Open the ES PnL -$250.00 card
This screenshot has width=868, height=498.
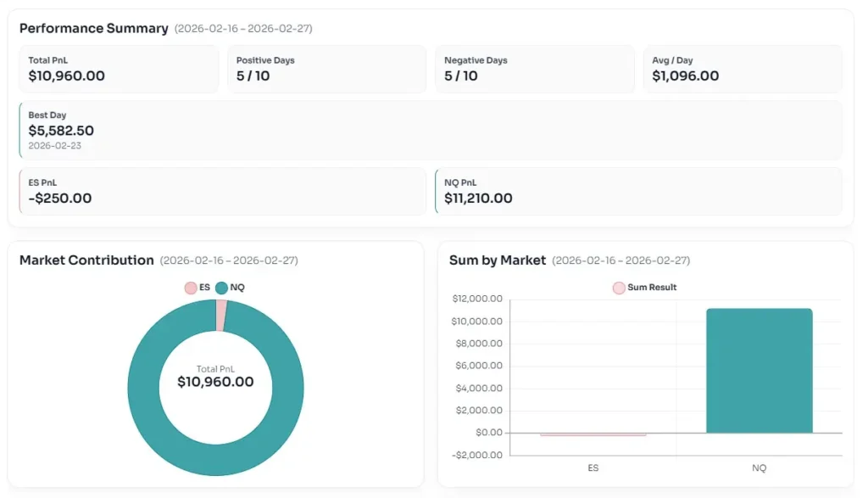tap(222, 191)
